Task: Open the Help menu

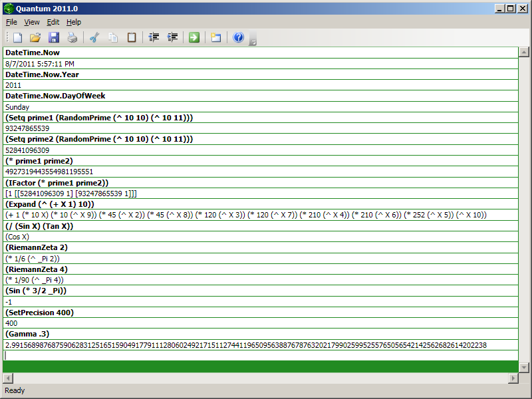Action: click(74, 22)
